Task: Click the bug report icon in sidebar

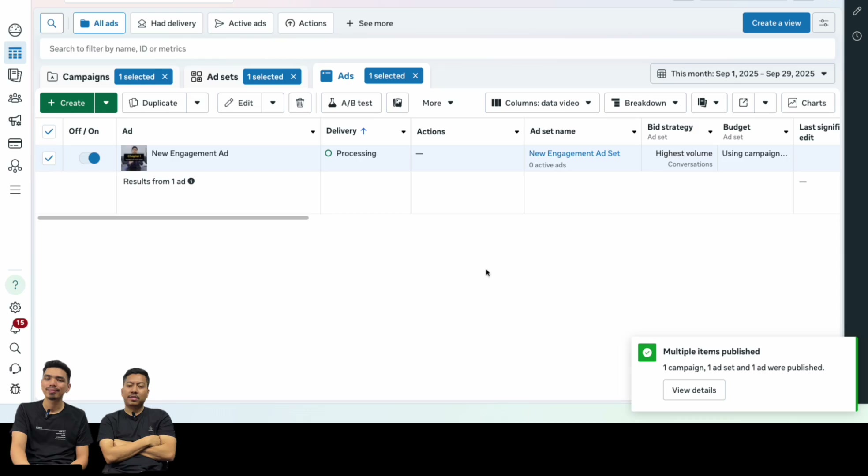Action: (x=15, y=389)
